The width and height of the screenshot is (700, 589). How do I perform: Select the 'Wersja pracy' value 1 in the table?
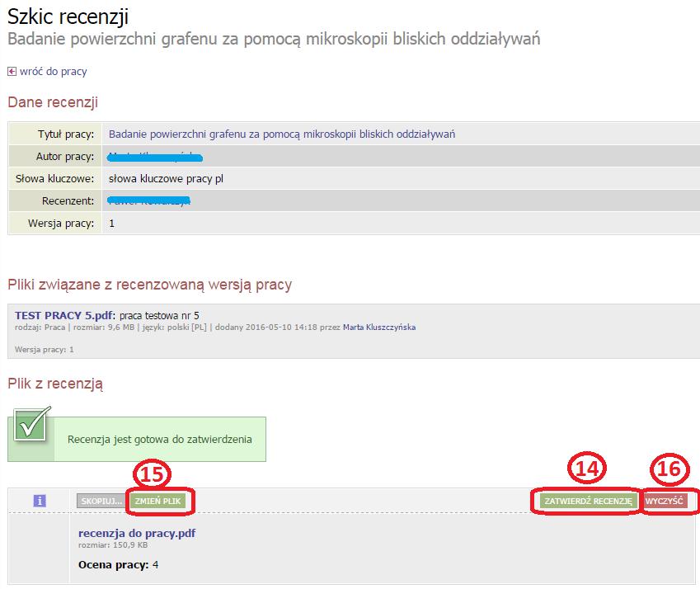tap(112, 224)
